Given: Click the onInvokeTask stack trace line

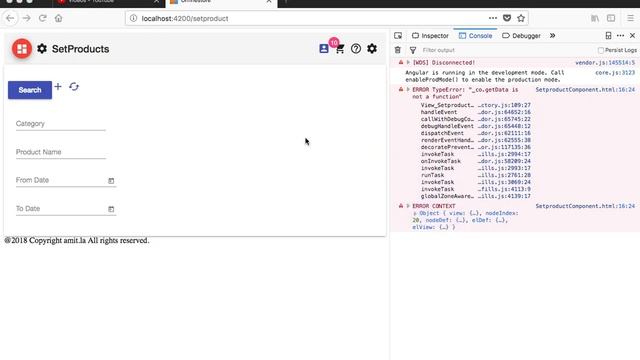Looking at the screenshot, I should click(x=476, y=161).
